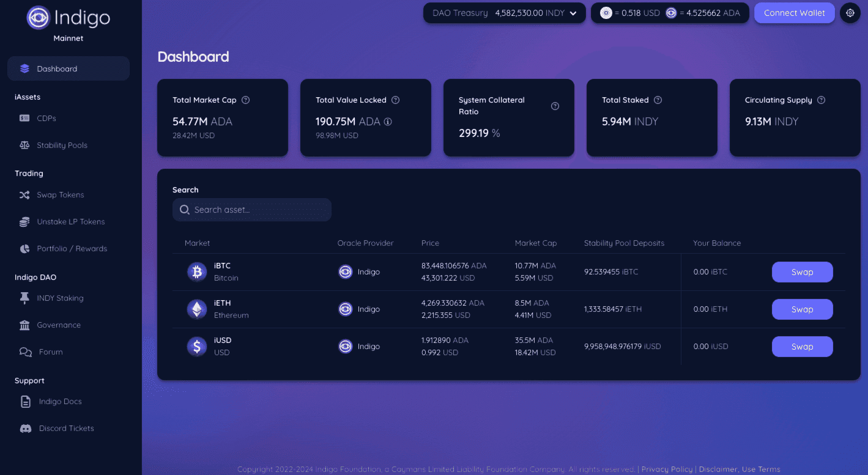Expand the DAO Treasury dropdown

tap(573, 12)
